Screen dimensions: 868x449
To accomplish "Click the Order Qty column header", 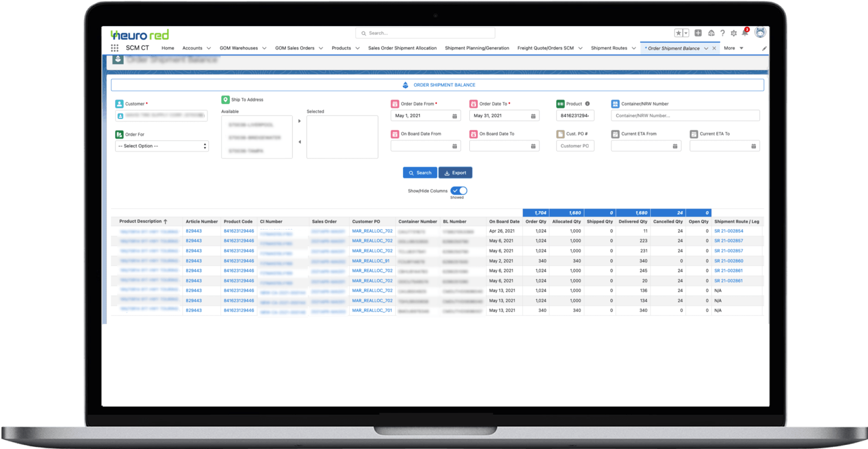I will point(536,222).
